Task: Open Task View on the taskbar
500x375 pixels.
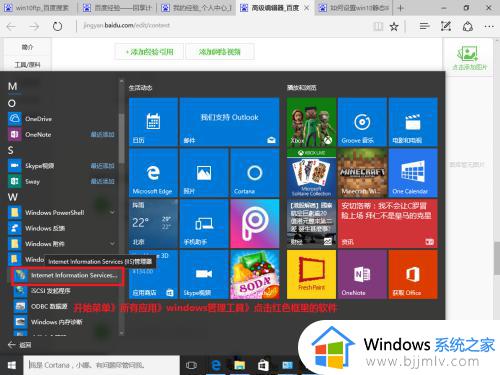Action: pos(191,365)
